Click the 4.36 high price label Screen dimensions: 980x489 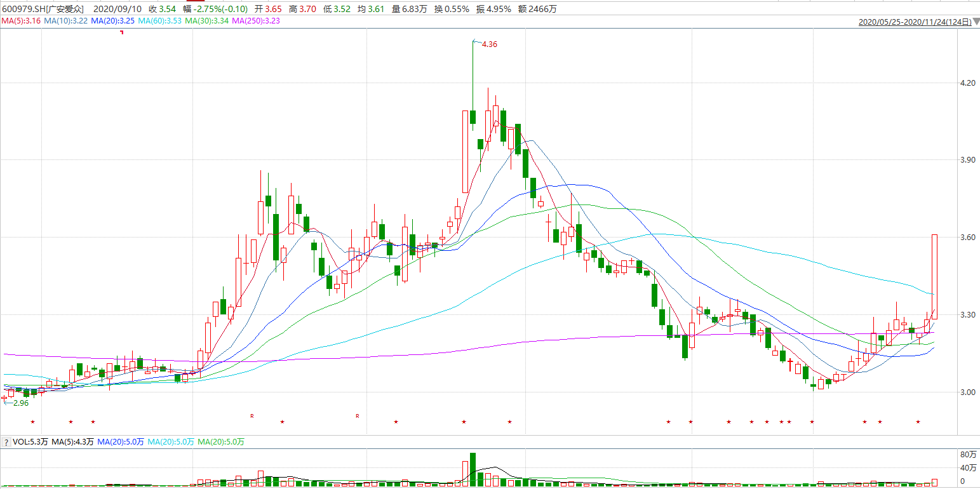pyautogui.click(x=490, y=44)
